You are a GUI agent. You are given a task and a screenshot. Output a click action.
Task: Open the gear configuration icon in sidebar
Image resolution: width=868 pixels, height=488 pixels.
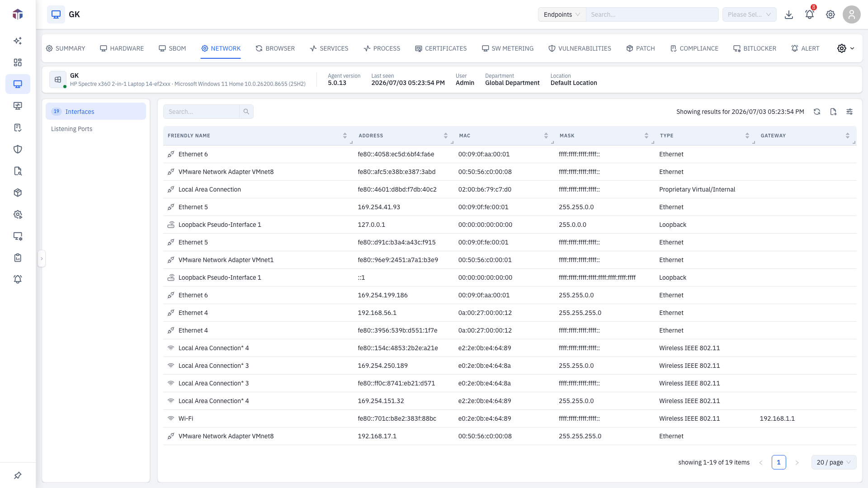pos(18,214)
